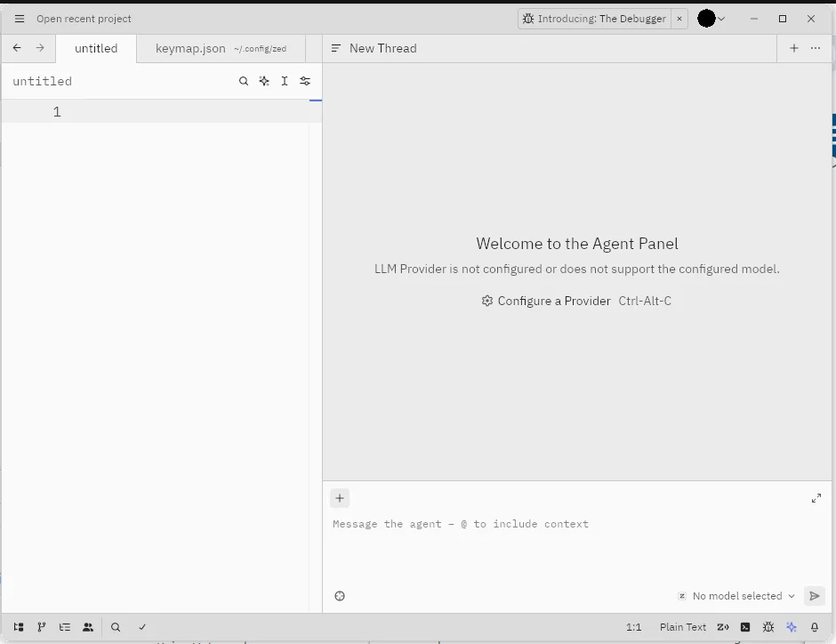
Task: Click Open recent project in title bar
Action: pos(84,19)
